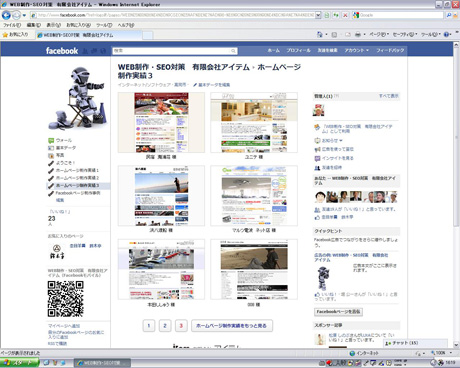Image resolution: width=460 pixels, height=368 pixels.
Task: Open the ツール(T) menu in menu bar
Action: [104, 25]
